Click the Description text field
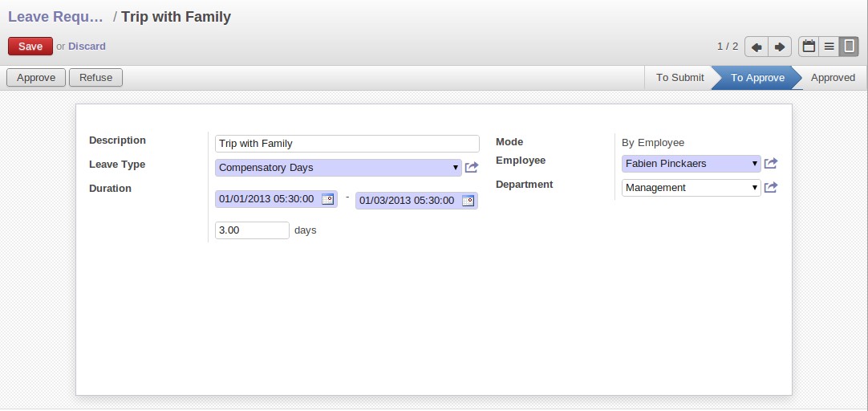Screen dimensions: 868x411 [347, 144]
